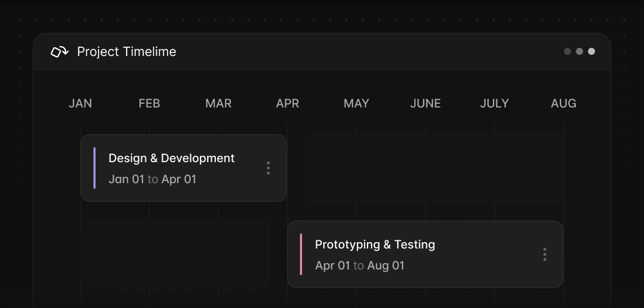Jump to MAY on the timeline

[x=356, y=103]
